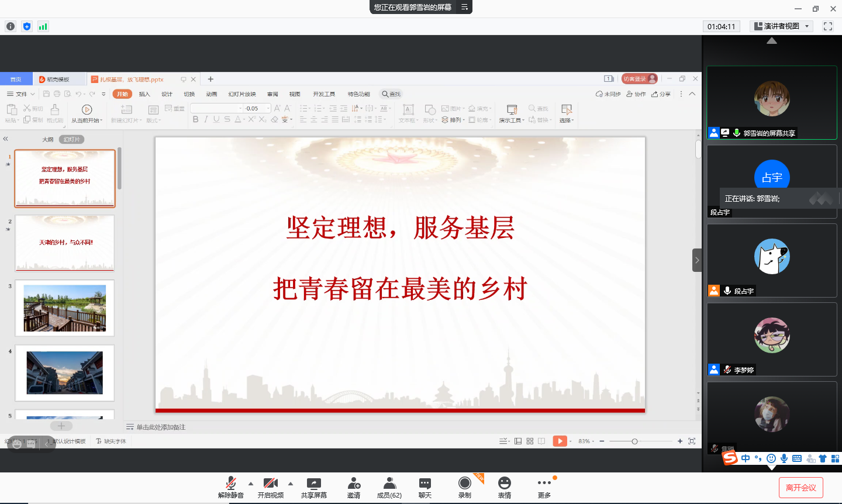Open members list 成员(62)
The image size is (842, 504).
click(389, 487)
